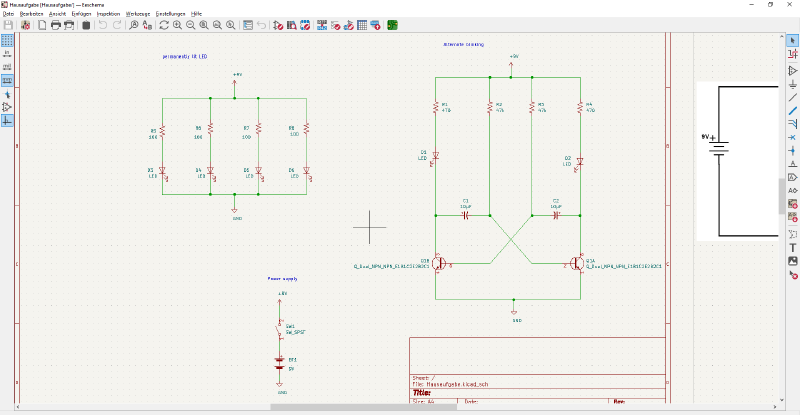Open the symbol library browser
This screenshot has width=800, height=415.
[291, 25]
